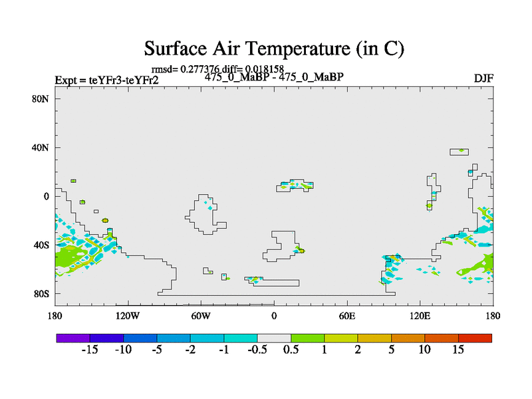This screenshot has height=399, width=532.
Task: Click the 40N latitude axis label
Action: click(x=42, y=148)
